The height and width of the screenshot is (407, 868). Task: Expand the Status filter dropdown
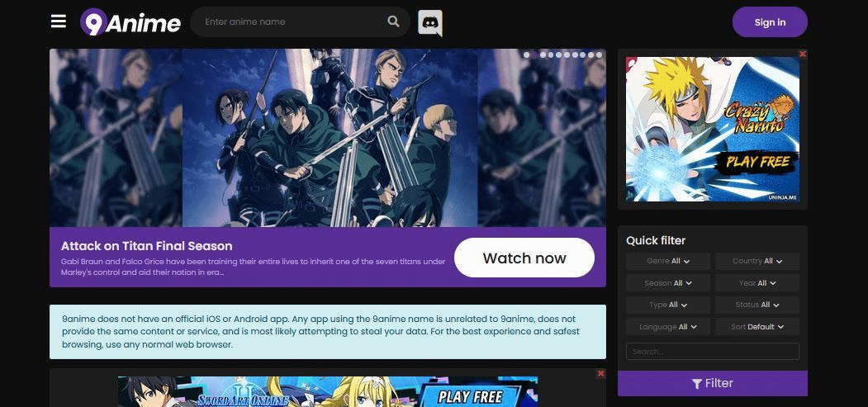click(x=757, y=305)
